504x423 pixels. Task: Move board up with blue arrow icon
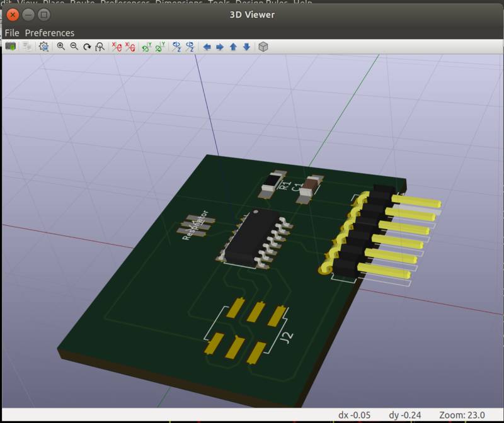coord(233,47)
